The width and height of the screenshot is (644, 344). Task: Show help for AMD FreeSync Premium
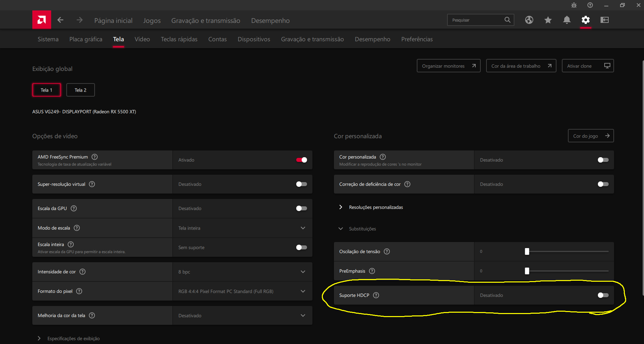(x=95, y=157)
